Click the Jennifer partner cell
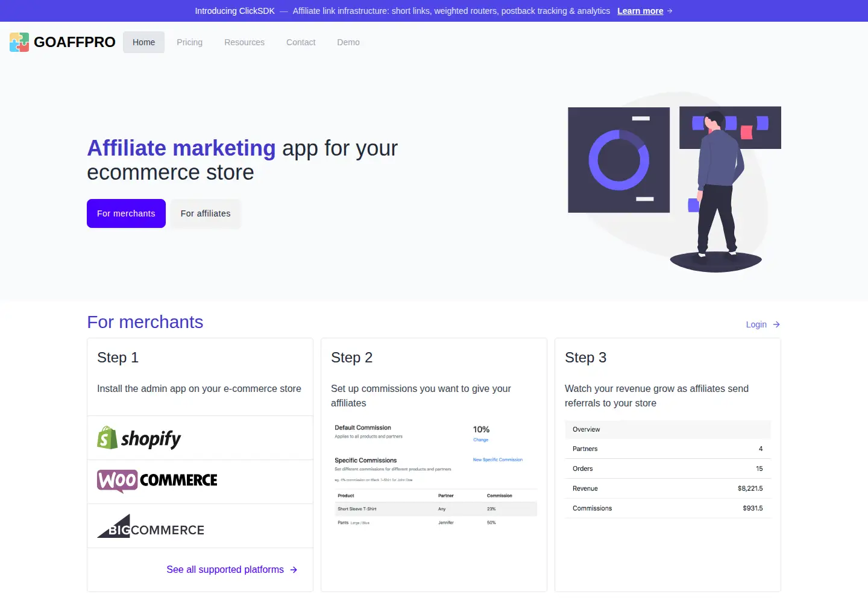The image size is (868, 603). coord(446,523)
